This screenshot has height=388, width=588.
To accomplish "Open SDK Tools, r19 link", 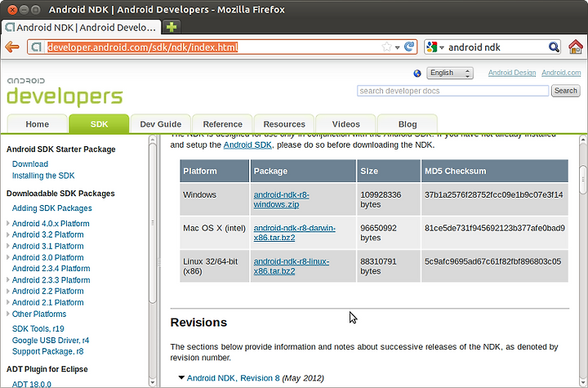I will (x=38, y=328).
